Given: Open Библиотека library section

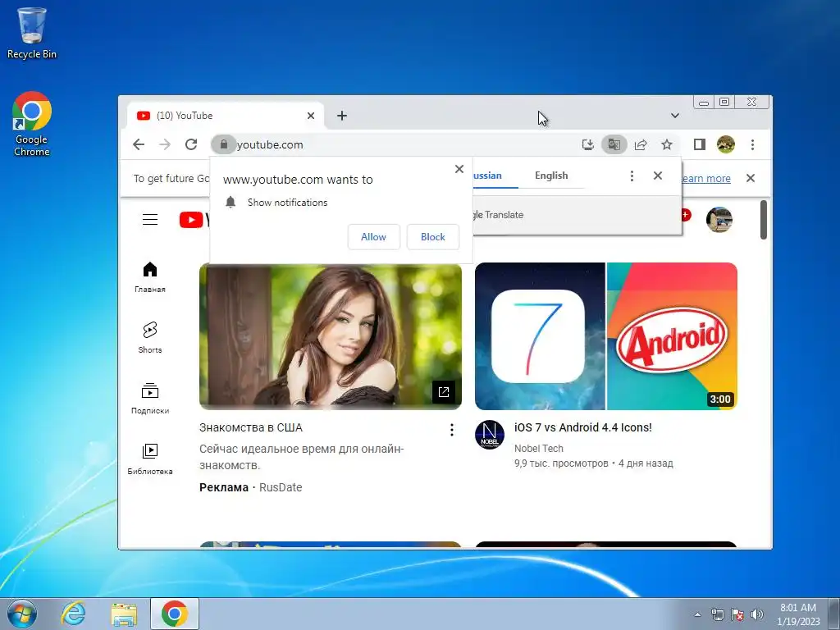Looking at the screenshot, I should (x=150, y=459).
